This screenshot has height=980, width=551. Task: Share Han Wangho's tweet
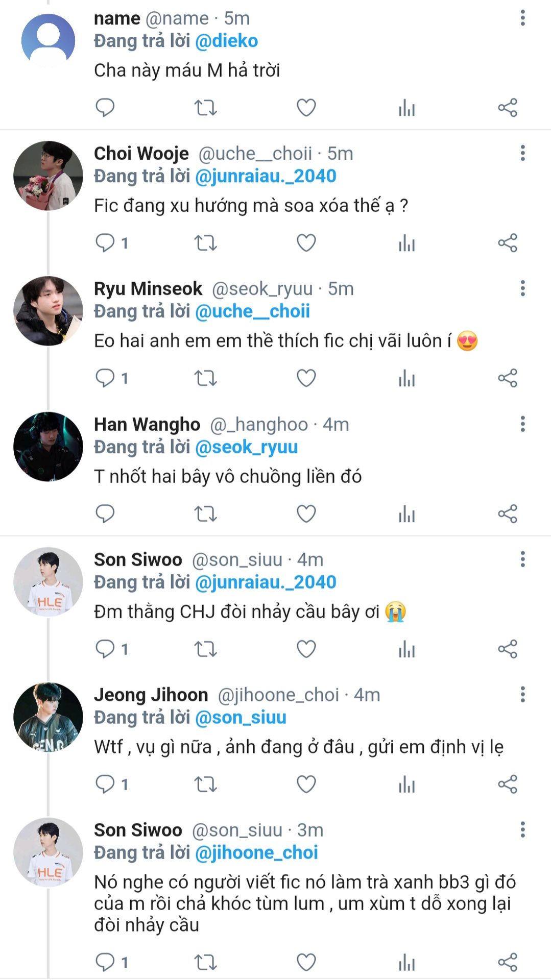(x=508, y=513)
